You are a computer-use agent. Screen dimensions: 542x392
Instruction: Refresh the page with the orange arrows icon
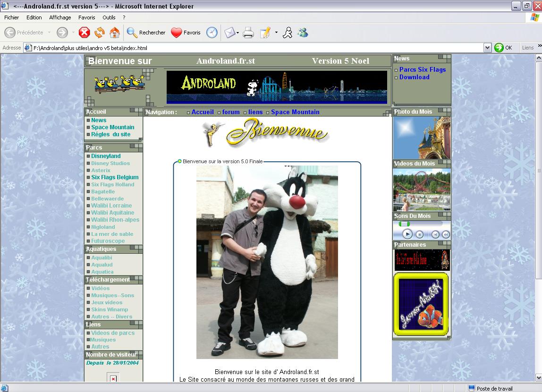tap(100, 33)
